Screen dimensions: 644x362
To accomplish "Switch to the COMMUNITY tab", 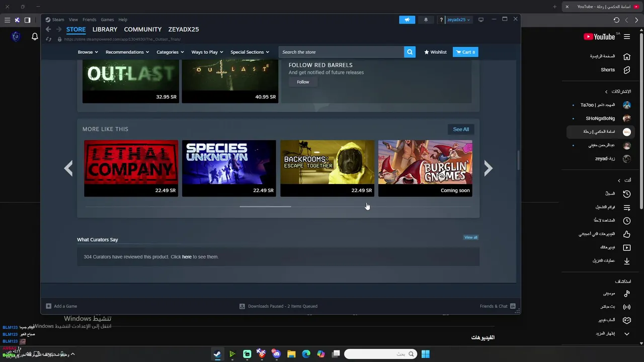I will click(143, 29).
